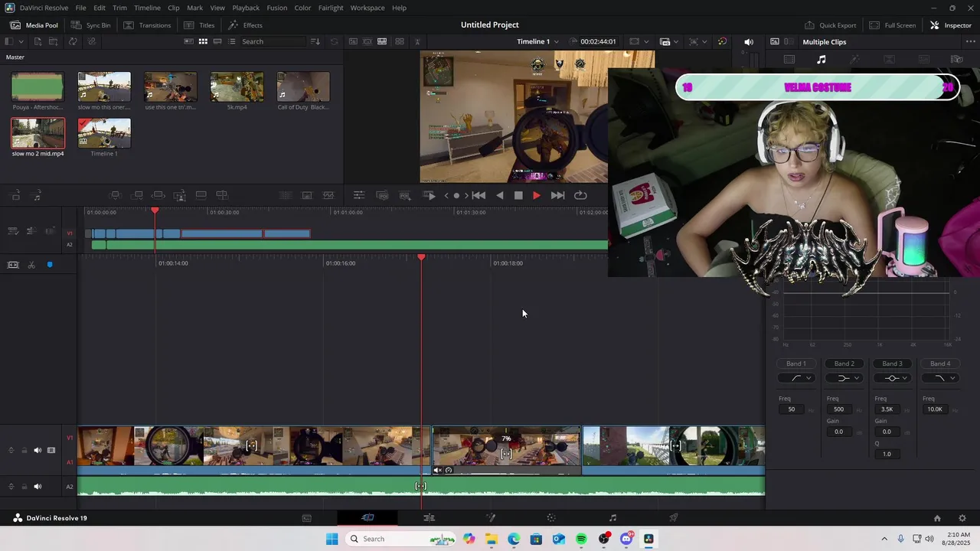Toggle the Inspector panel

pos(951,25)
